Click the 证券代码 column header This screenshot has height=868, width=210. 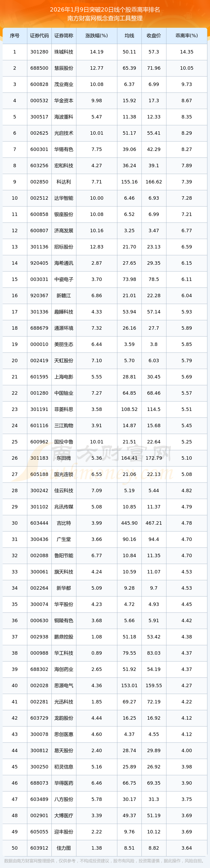point(39,36)
